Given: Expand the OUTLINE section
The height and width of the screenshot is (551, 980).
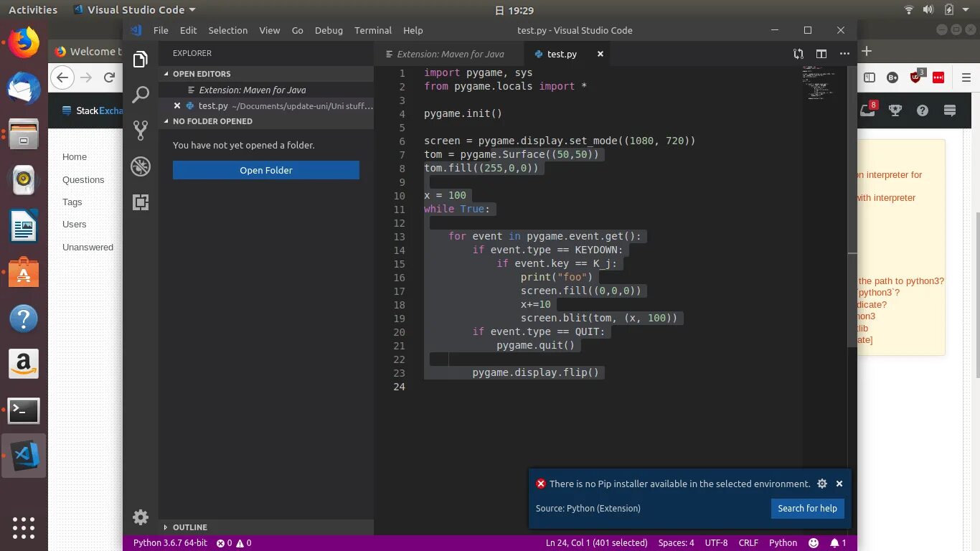Looking at the screenshot, I should 266,527.
